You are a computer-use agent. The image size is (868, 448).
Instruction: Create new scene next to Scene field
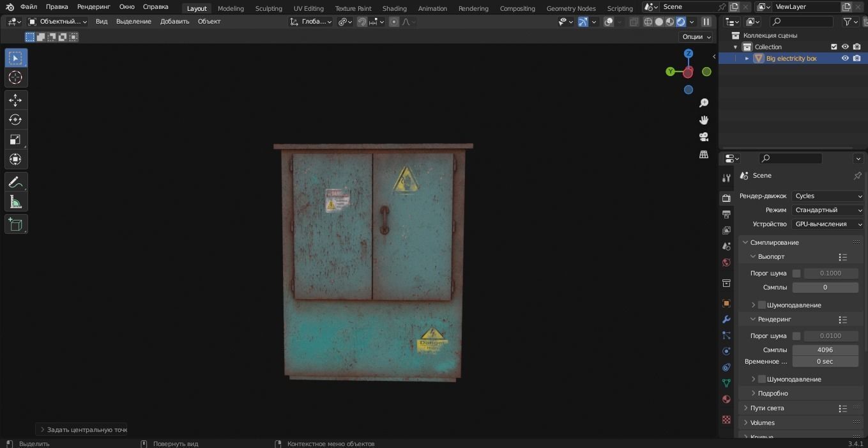[x=734, y=7]
